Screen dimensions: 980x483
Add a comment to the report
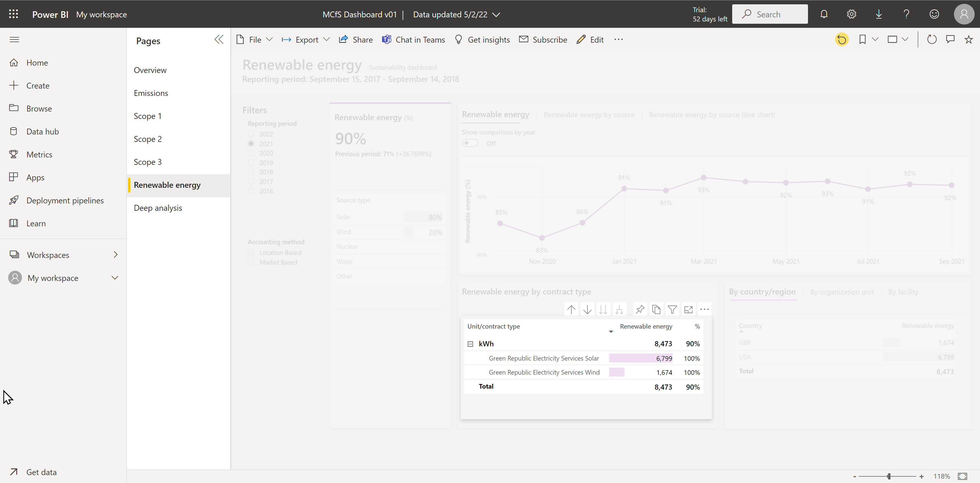click(x=950, y=39)
